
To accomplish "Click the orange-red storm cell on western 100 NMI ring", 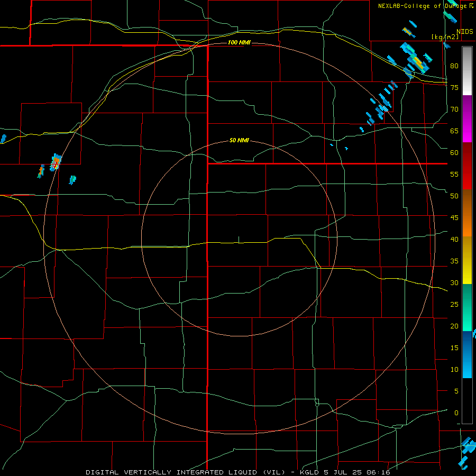I will click(x=56, y=163).
